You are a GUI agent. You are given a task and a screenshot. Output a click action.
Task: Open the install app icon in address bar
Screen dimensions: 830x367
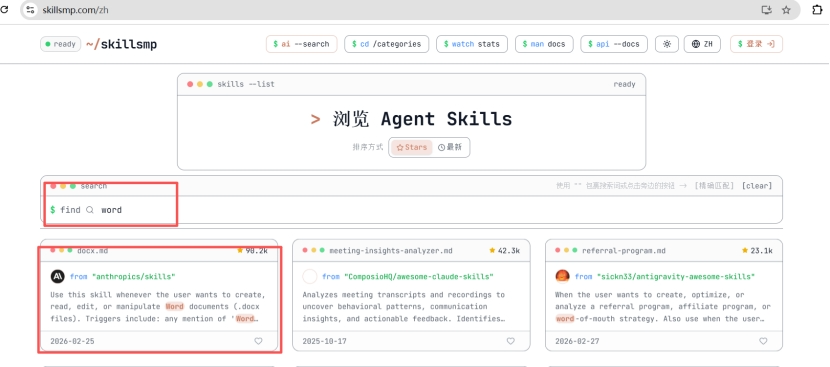click(766, 10)
